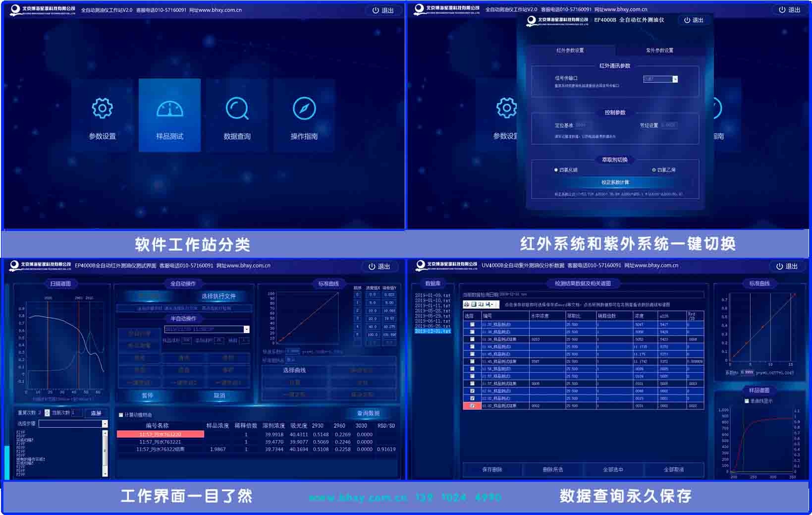812x515 pixels.
Task: Toggle 单曲线显示 checkbox under 样品谱图
Action: tap(747, 401)
